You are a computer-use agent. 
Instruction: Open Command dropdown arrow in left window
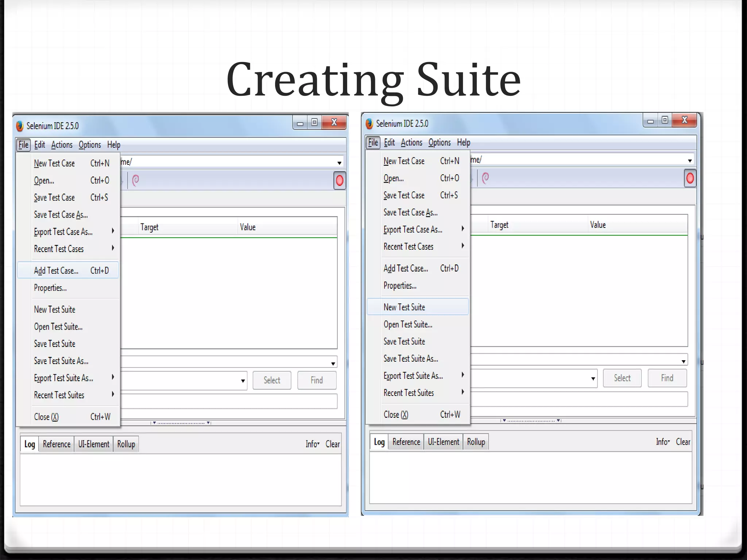[x=333, y=363]
